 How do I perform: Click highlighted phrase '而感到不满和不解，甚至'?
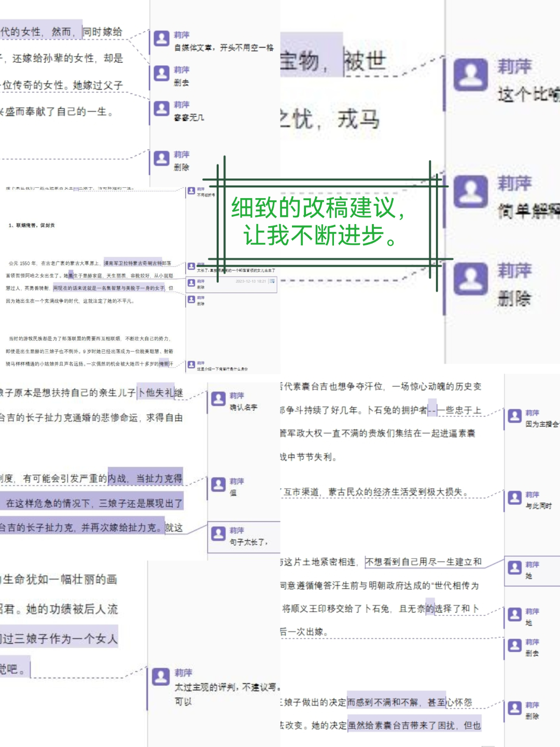tap(396, 702)
